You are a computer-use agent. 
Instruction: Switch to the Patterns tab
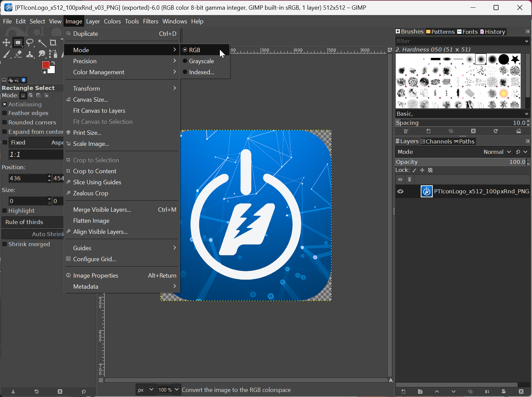(x=440, y=32)
